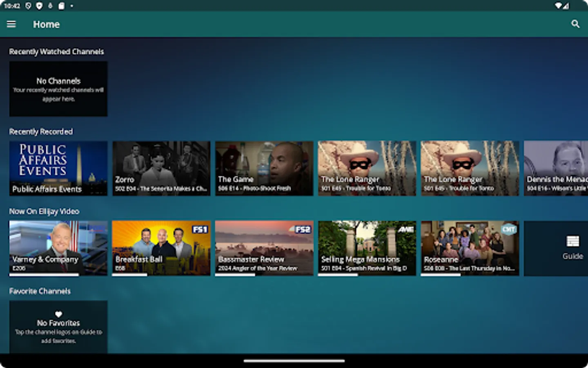
Task: Tap the FS1 logo on Breakfast Ball
Action: [200, 229]
